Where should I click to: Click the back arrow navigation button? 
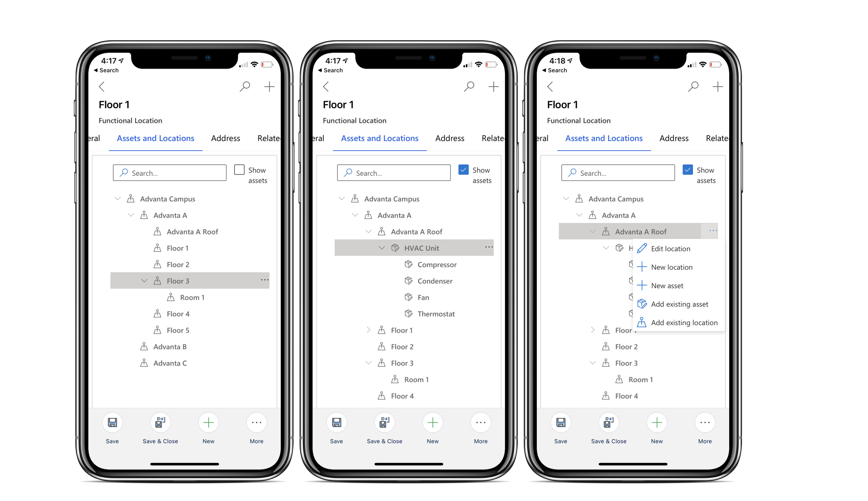click(103, 86)
